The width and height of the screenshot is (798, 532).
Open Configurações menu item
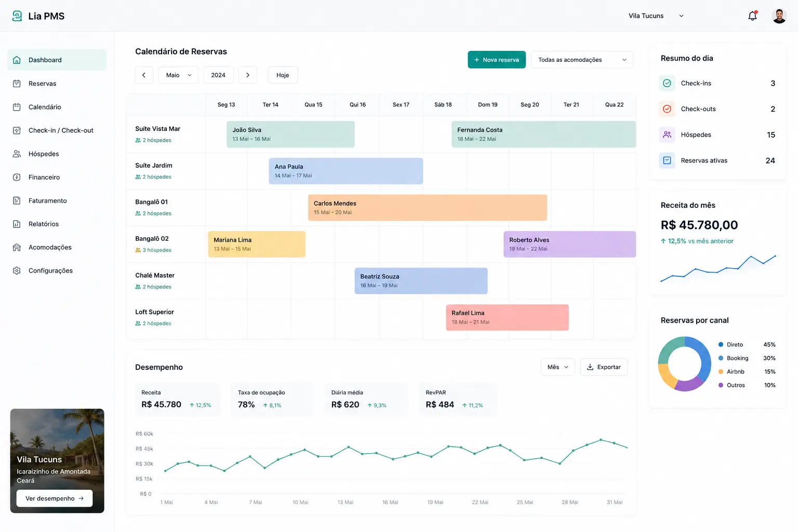57,271
